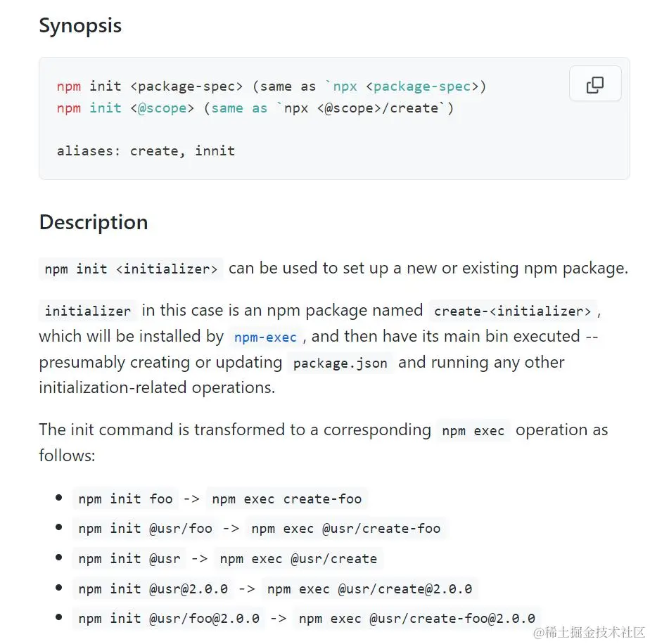Image resolution: width=650 pixels, height=644 pixels.
Task: Click the "npm exec create-foo" snippet
Action: (286, 499)
